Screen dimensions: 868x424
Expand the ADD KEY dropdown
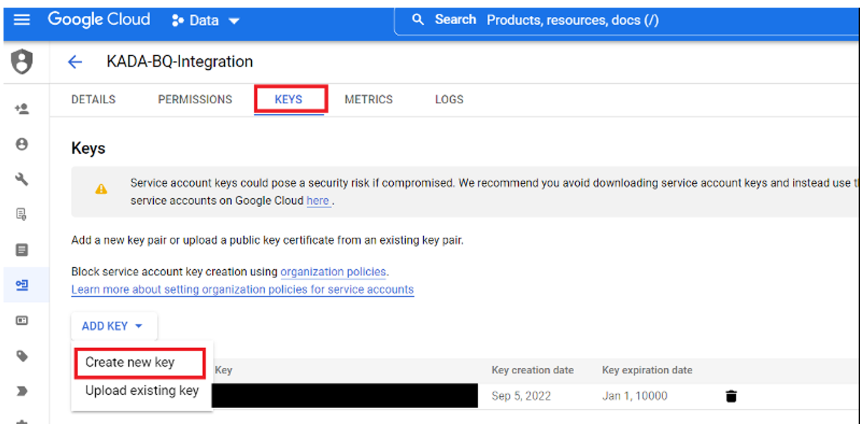pyautogui.click(x=113, y=326)
